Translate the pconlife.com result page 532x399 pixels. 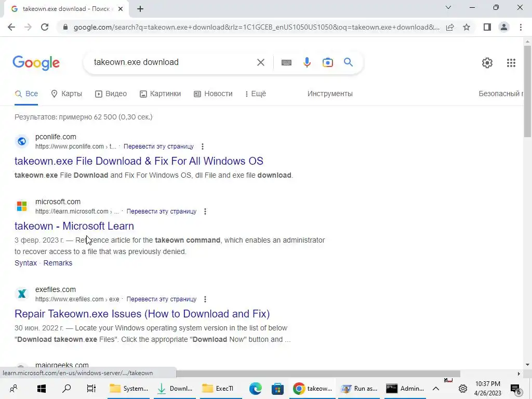tap(158, 147)
